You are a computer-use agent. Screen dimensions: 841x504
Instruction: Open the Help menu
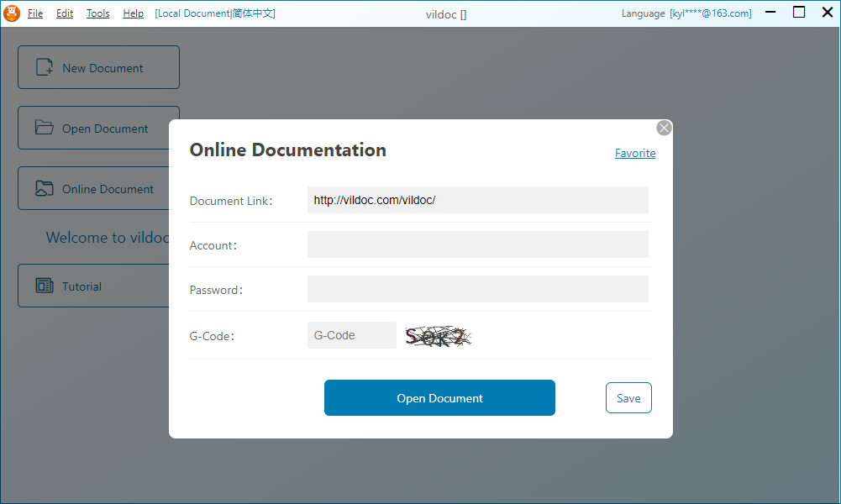(x=133, y=13)
